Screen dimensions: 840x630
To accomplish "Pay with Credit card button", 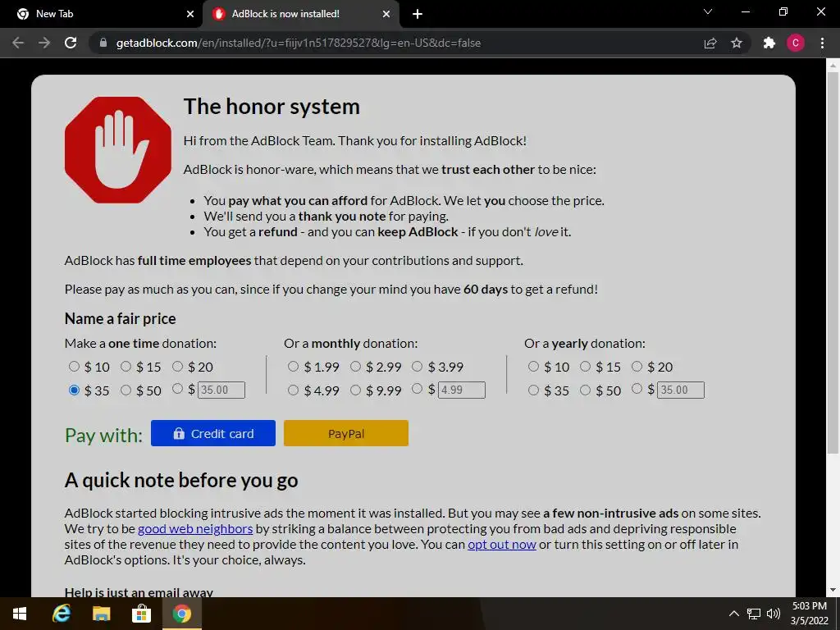I will pos(213,433).
